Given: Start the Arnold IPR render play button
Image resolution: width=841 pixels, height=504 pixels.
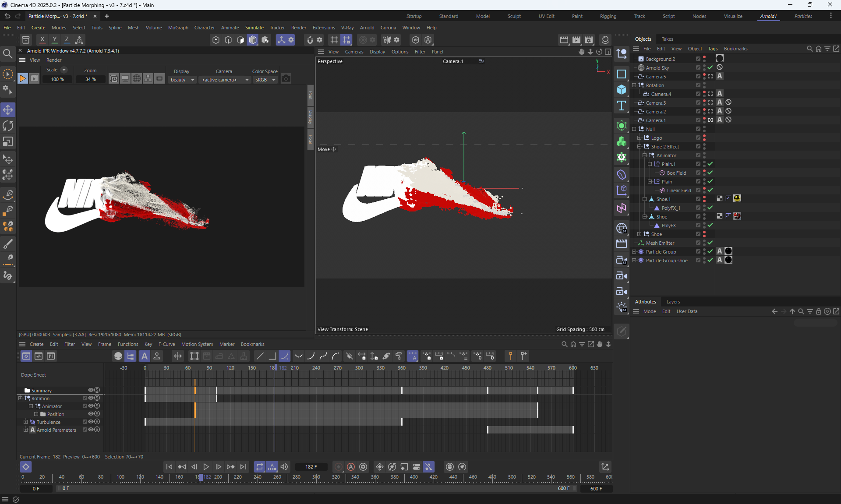Looking at the screenshot, I should (22, 79).
